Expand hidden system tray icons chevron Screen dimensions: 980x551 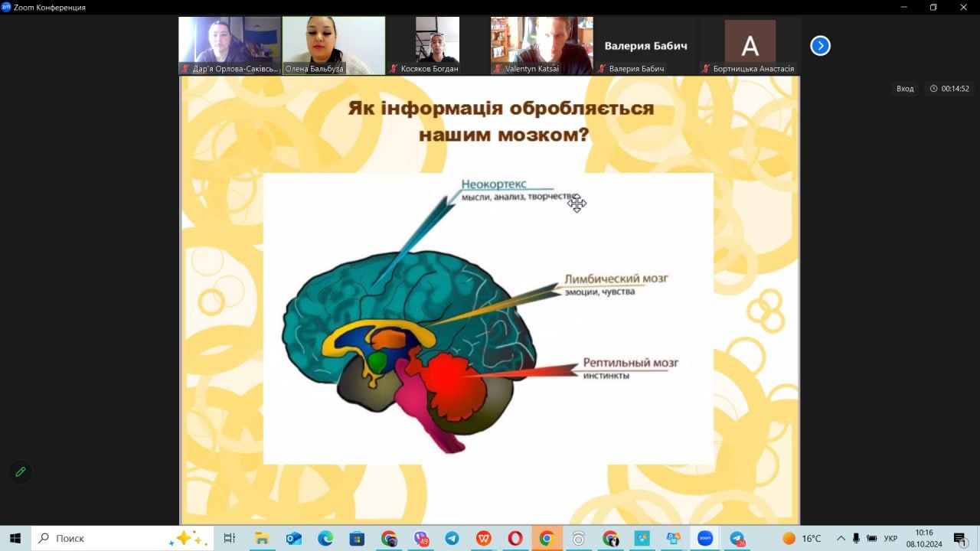click(x=841, y=538)
